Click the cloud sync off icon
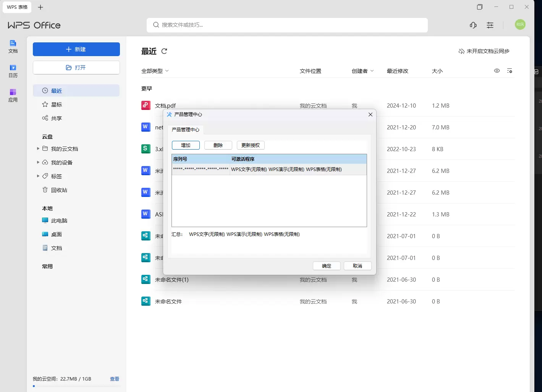This screenshot has width=542, height=392. tap(461, 51)
